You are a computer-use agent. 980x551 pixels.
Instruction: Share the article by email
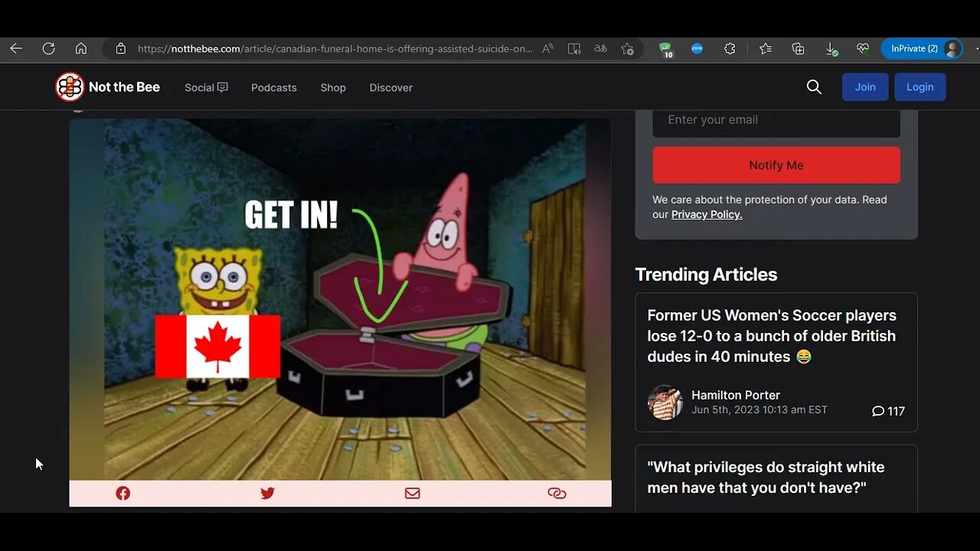pyautogui.click(x=413, y=494)
